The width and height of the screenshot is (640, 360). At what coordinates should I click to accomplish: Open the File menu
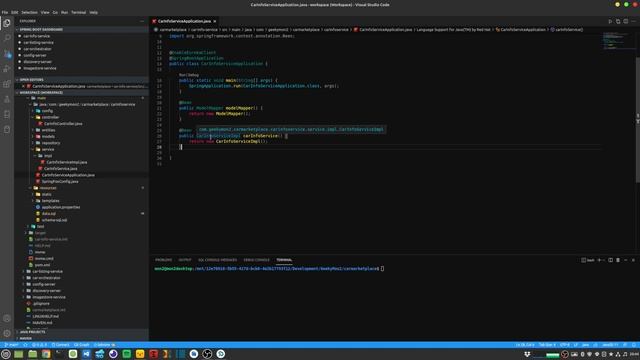pos(5,12)
